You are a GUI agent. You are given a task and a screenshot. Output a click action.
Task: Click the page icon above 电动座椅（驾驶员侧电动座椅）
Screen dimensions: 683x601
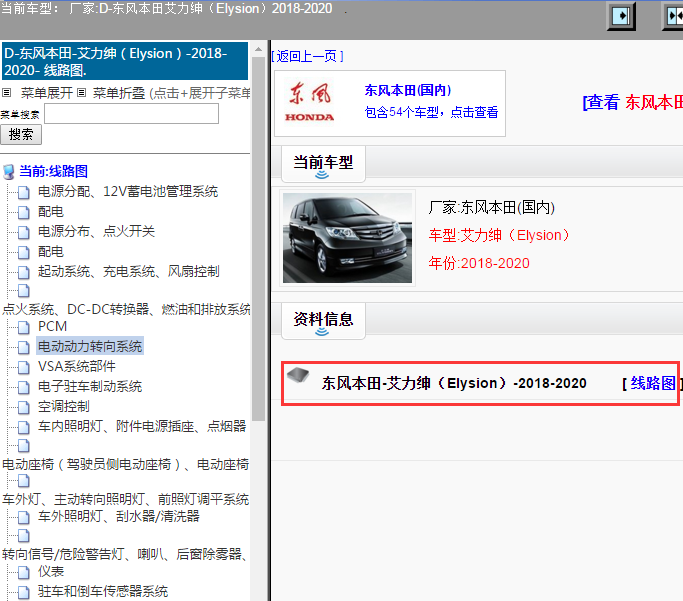click(x=24, y=446)
